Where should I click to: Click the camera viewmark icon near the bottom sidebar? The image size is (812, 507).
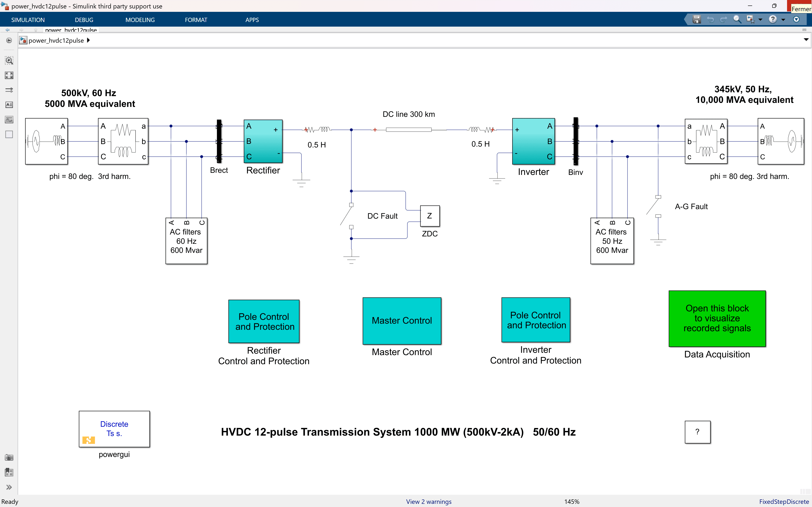(9, 457)
